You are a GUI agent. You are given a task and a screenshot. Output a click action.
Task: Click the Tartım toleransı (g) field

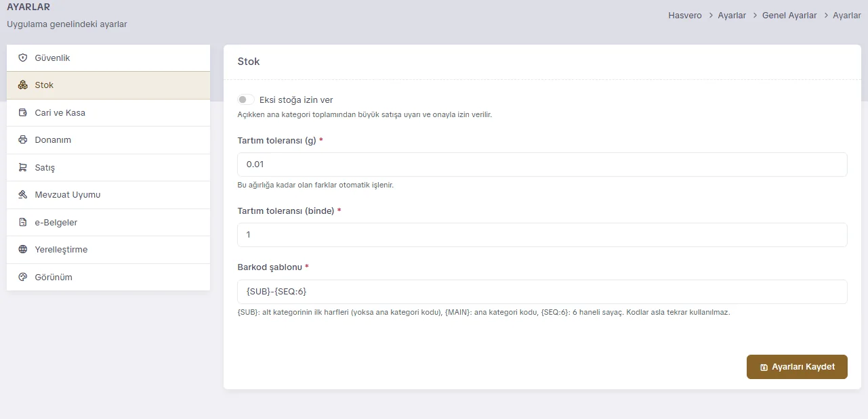(x=542, y=164)
